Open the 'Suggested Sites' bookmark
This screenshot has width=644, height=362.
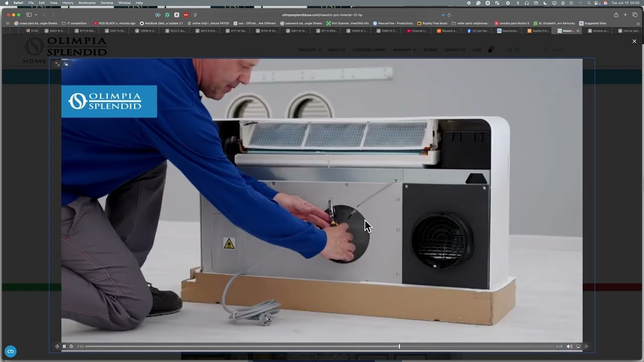[593, 23]
